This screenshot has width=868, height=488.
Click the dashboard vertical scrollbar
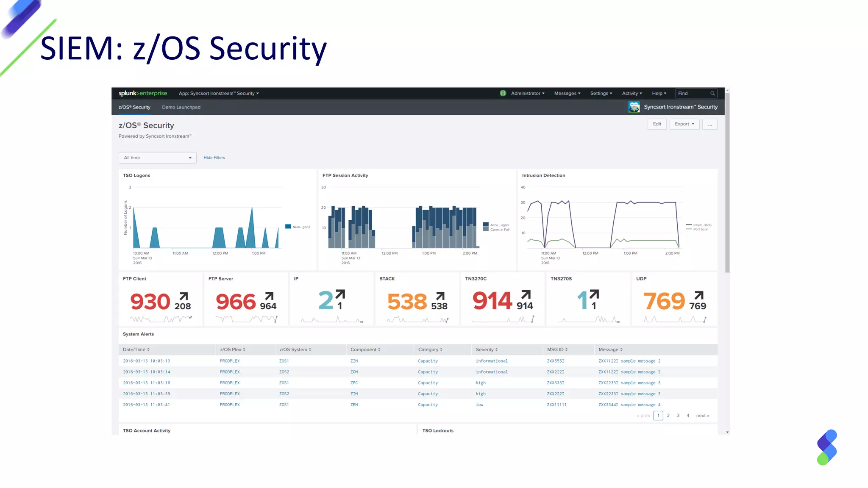(727, 182)
